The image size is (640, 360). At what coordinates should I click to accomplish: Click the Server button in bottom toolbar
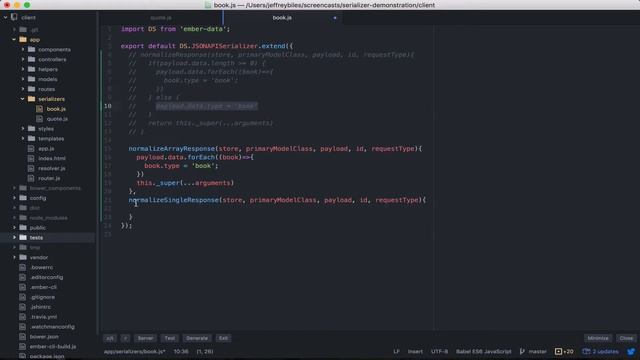[145, 338]
